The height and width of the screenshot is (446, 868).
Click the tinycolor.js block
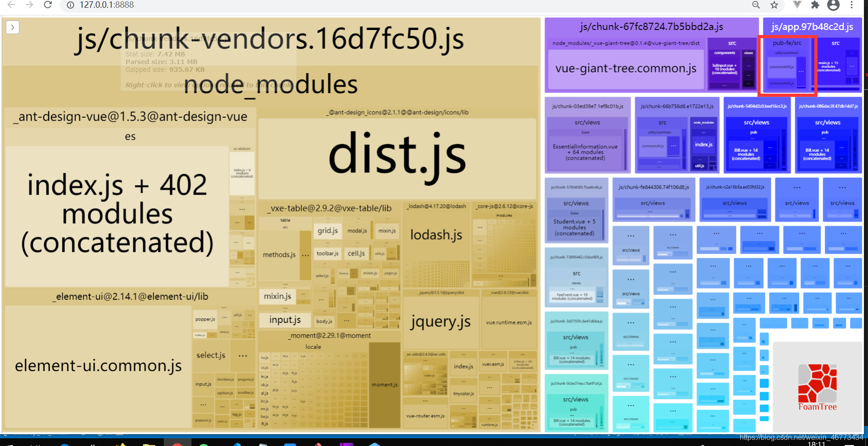[x=463, y=394]
